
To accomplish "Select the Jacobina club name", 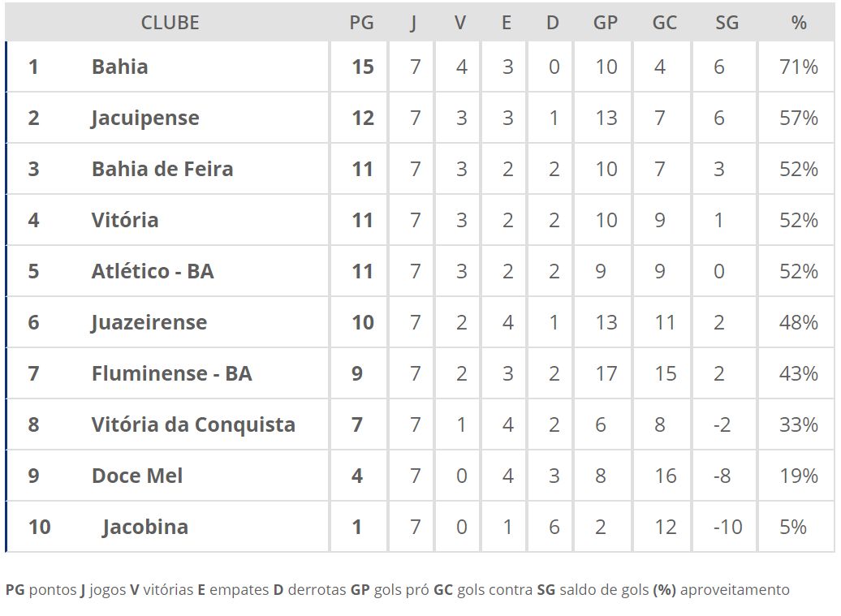I will click(x=145, y=527).
